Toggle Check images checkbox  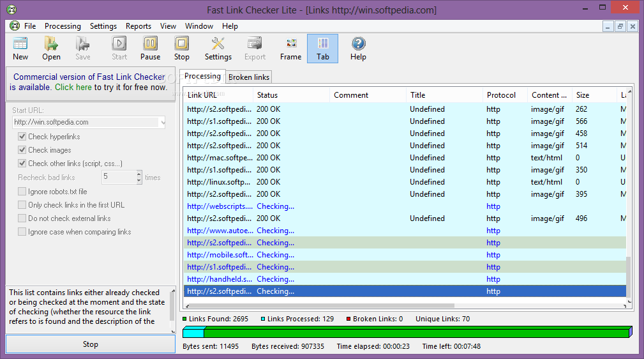point(22,150)
